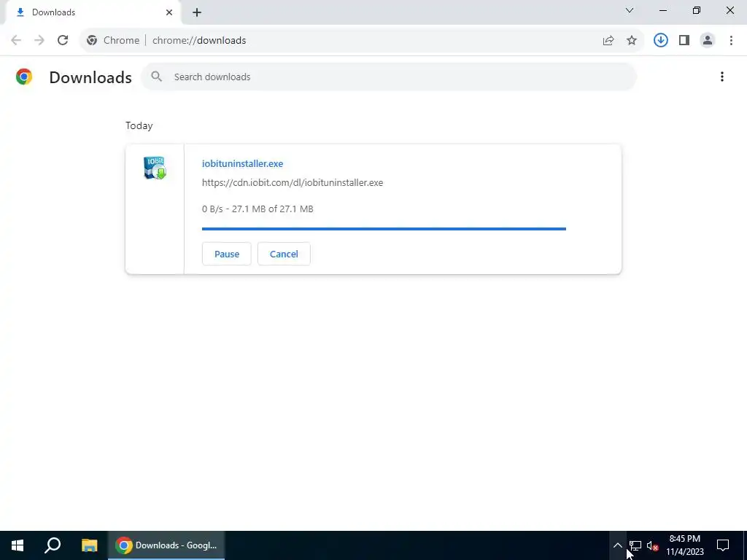This screenshot has width=747, height=560.
Task: Click the search magnifier in Search downloads
Action: [x=157, y=77]
